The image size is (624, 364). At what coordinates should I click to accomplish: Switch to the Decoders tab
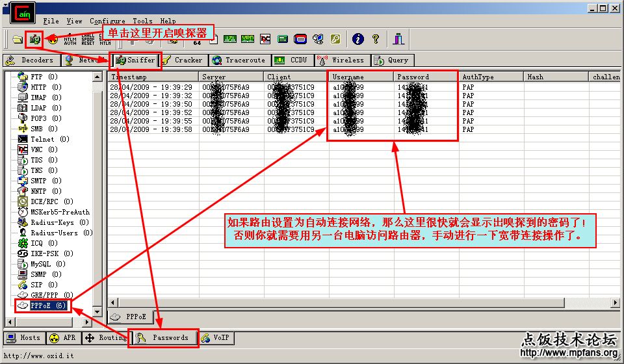click(32, 60)
